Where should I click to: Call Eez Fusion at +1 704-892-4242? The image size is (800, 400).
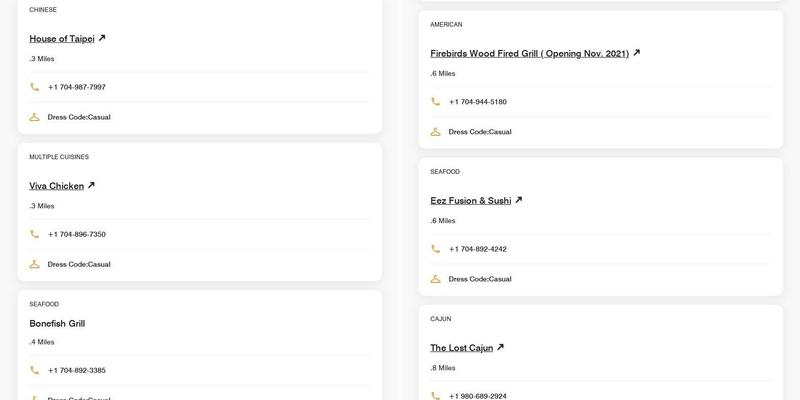pyautogui.click(x=478, y=249)
